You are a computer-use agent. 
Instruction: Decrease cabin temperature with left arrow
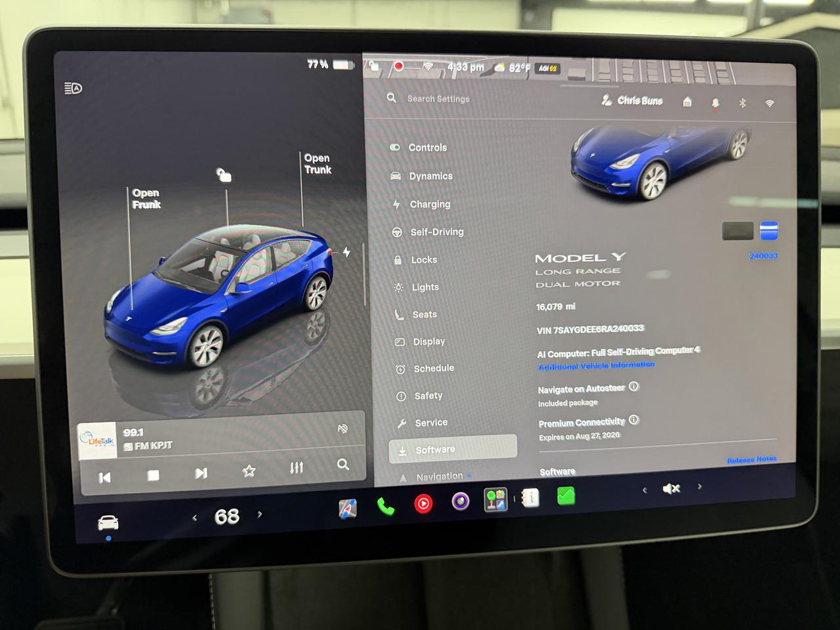pos(194,518)
